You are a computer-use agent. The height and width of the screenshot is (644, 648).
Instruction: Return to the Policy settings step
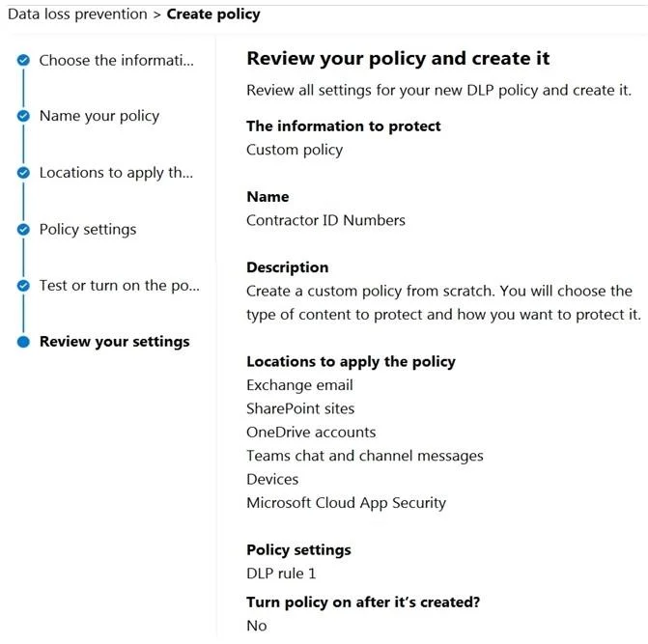88,229
